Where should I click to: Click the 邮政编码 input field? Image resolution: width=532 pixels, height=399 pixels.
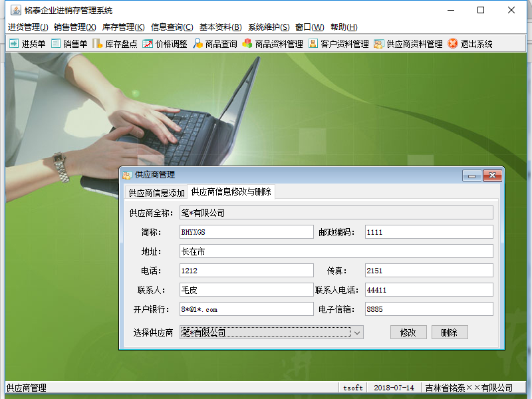point(429,232)
